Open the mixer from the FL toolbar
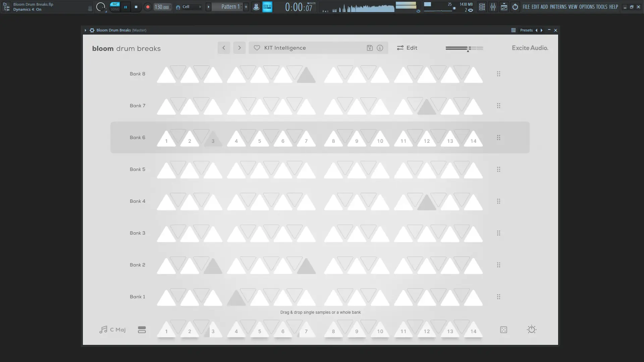The height and width of the screenshot is (362, 644). pos(493,7)
